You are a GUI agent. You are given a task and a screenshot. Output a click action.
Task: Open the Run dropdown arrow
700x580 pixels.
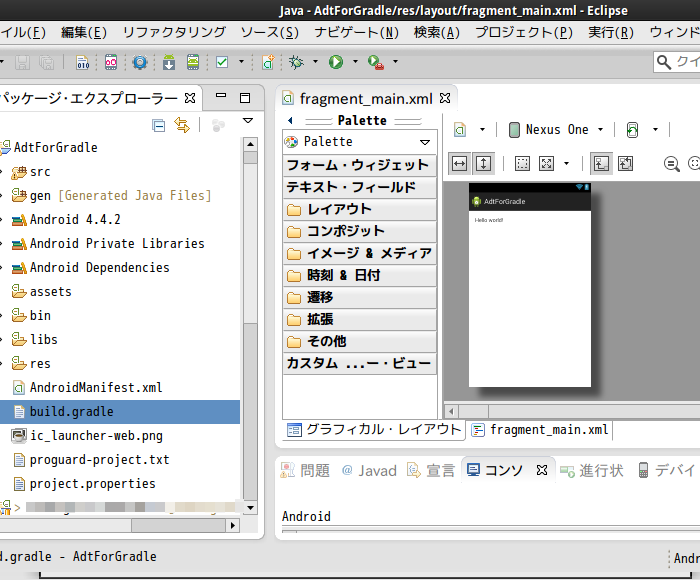pyautogui.click(x=355, y=61)
